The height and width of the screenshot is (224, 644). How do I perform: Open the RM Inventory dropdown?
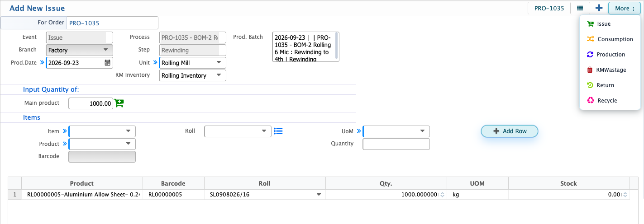tap(192, 75)
